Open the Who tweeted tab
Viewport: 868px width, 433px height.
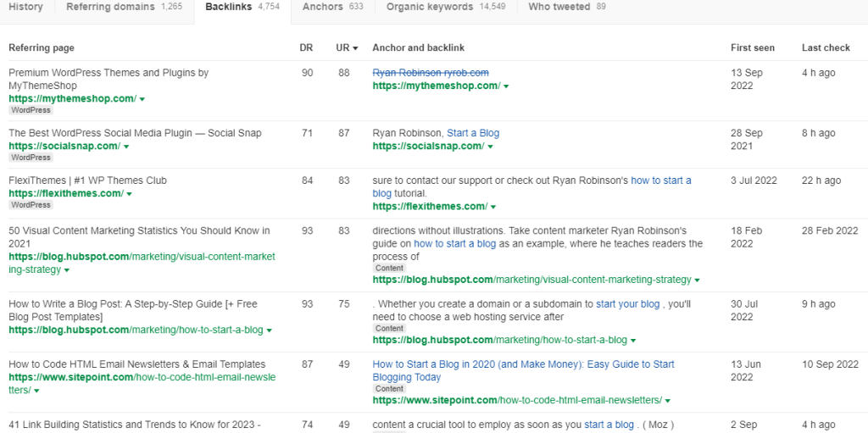567,7
